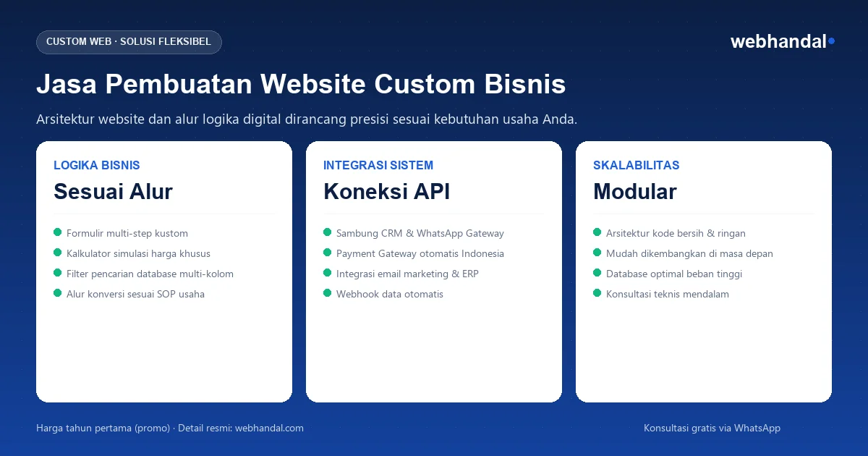868x456 pixels.
Task: Click green bullet beside Konsultasi teknis mendalam
Action: click(x=597, y=293)
